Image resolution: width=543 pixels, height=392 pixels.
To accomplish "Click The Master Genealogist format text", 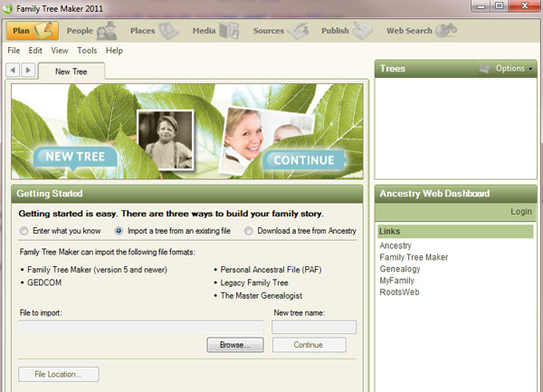I will click(x=262, y=296).
